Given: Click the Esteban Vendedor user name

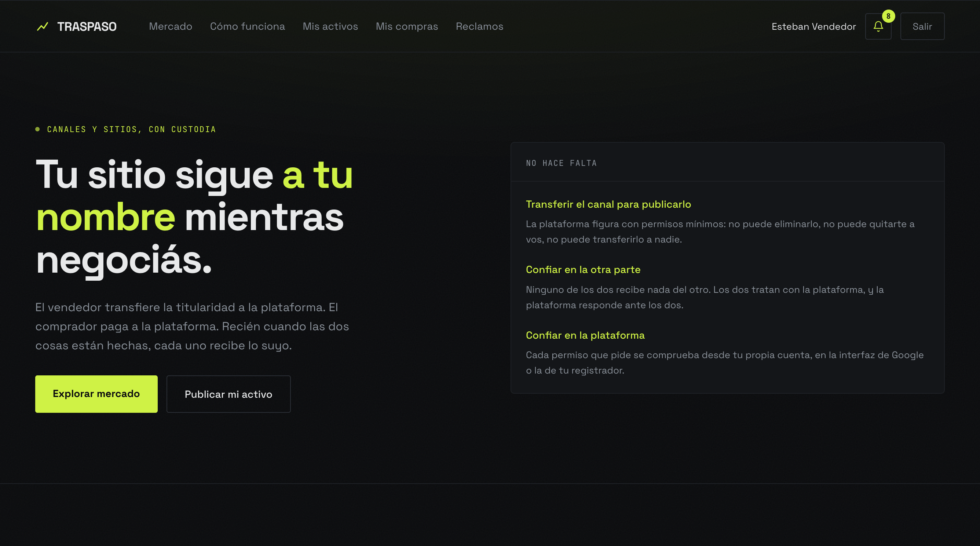Looking at the screenshot, I should (x=813, y=26).
